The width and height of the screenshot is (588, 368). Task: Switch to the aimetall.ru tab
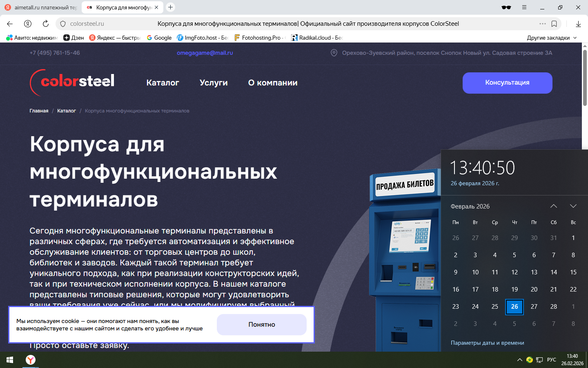point(41,7)
